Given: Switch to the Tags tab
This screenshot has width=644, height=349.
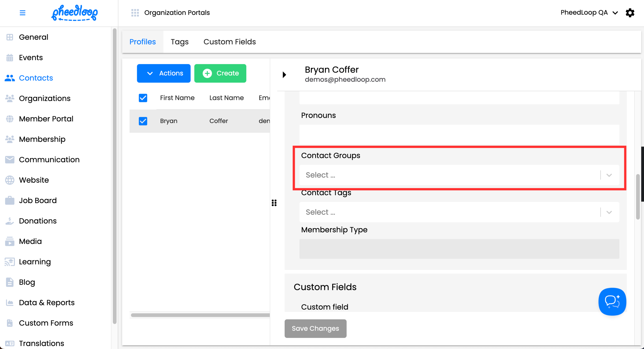Looking at the screenshot, I should (x=180, y=42).
